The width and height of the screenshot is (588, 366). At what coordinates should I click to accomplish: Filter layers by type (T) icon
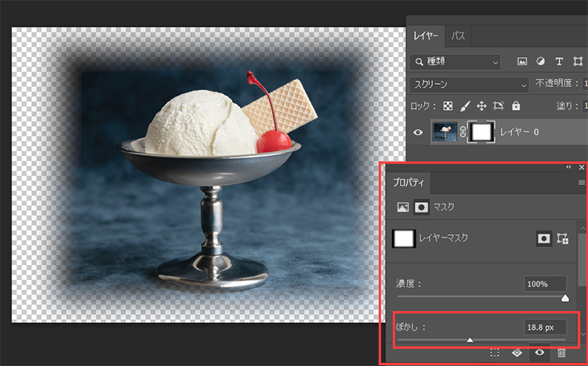[559, 62]
